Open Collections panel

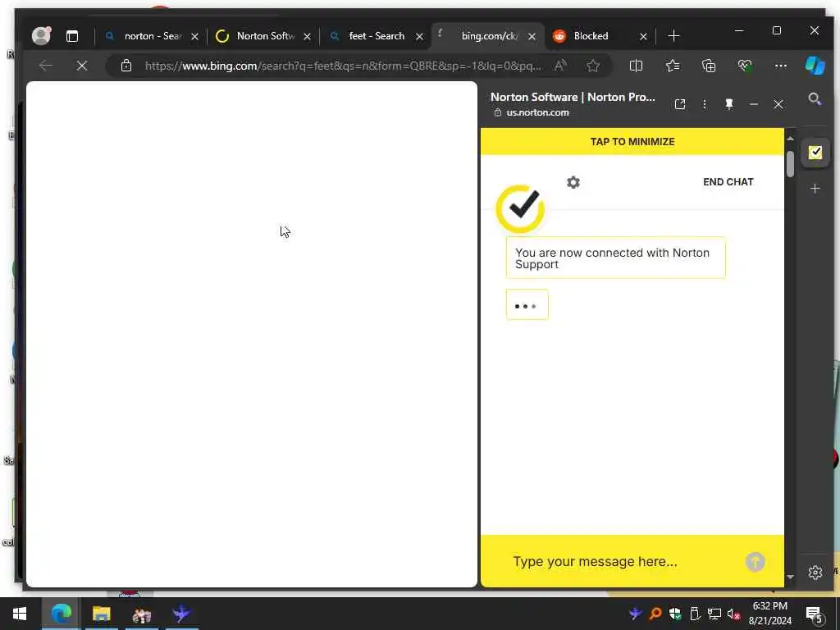(x=709, y=66)
